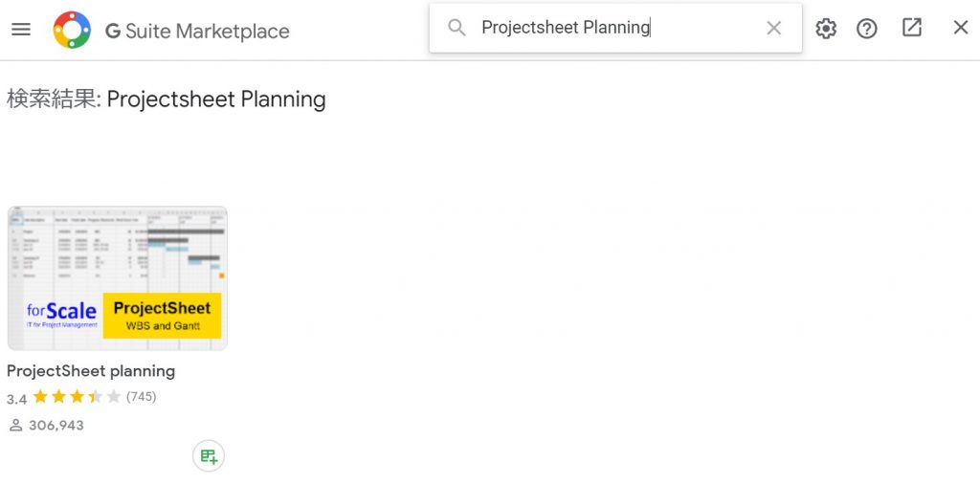
Task: Focus the Projectsheet Planning search field
Action: pyautogui.click(x=615, y=28)
